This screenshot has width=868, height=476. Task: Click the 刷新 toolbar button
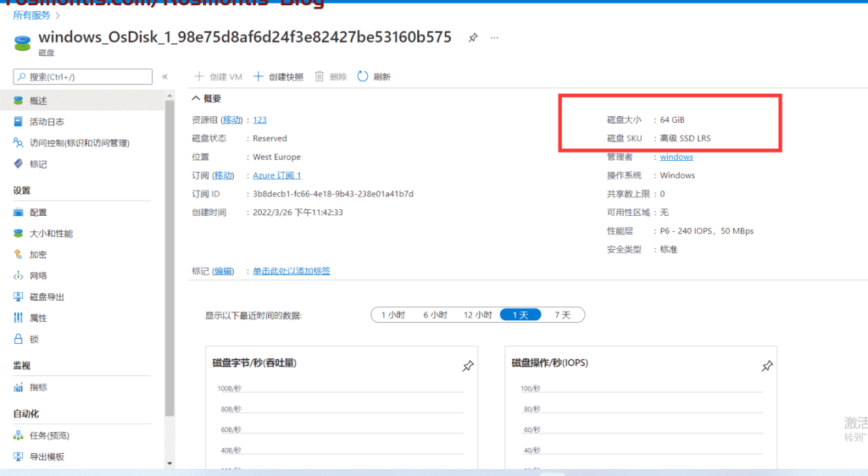pos(374,76)
